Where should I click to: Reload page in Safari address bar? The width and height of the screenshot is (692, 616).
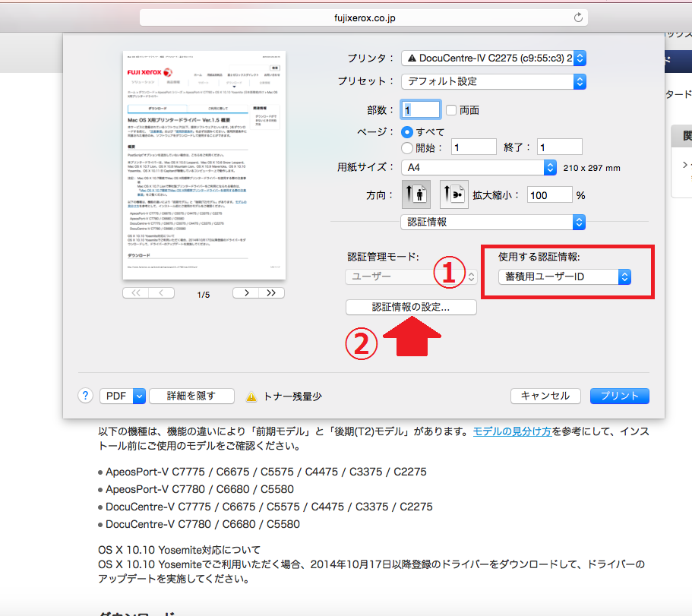tap(578, 17)
